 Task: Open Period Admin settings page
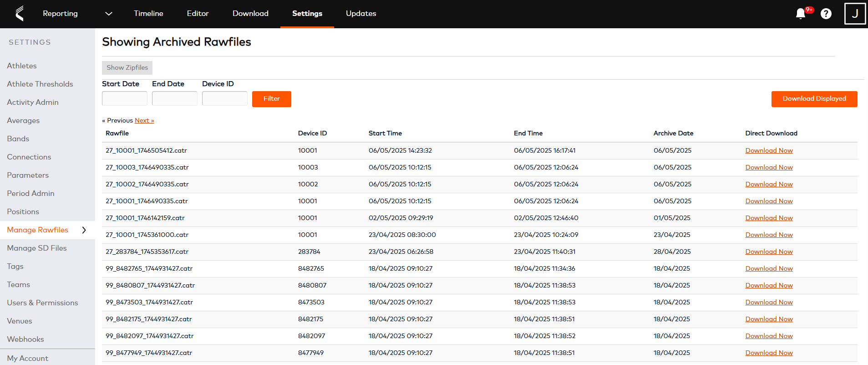click(x=30, y=194)
